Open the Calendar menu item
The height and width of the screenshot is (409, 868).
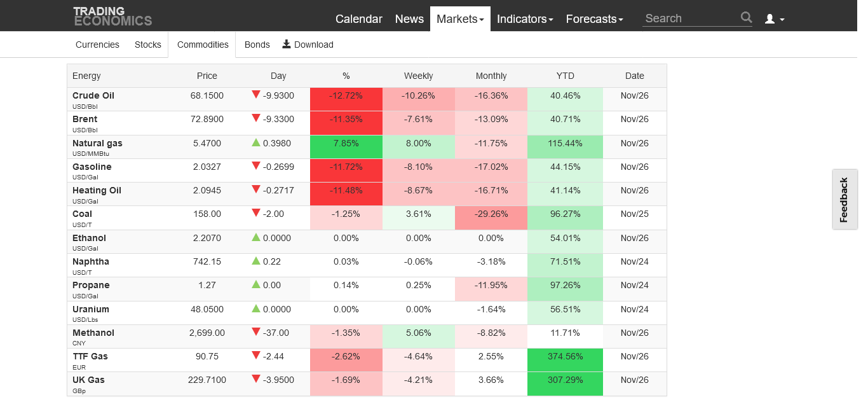[358, 19]
